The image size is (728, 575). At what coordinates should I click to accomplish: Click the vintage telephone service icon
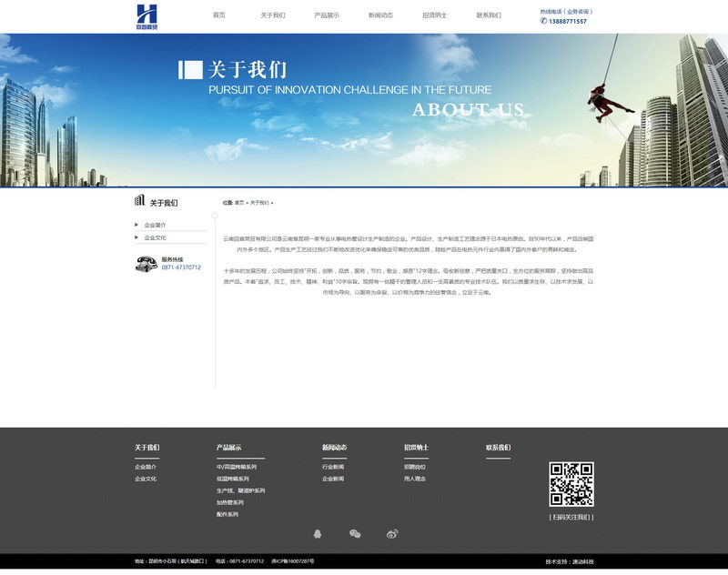[147, 264]
